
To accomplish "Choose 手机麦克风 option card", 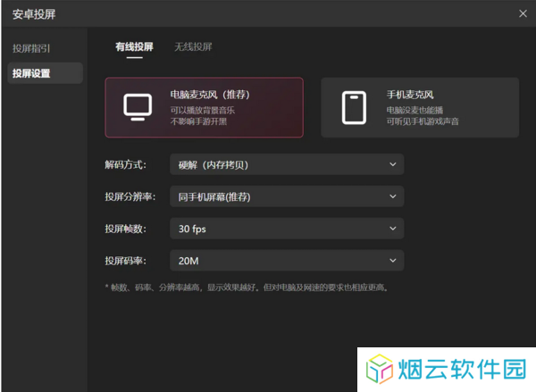I will pos(420,108).
